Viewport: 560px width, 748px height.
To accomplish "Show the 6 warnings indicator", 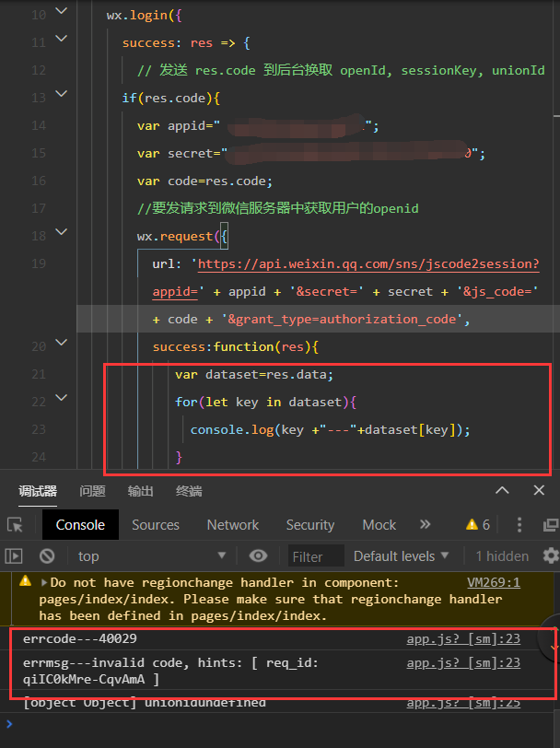I will pos(478,525).
